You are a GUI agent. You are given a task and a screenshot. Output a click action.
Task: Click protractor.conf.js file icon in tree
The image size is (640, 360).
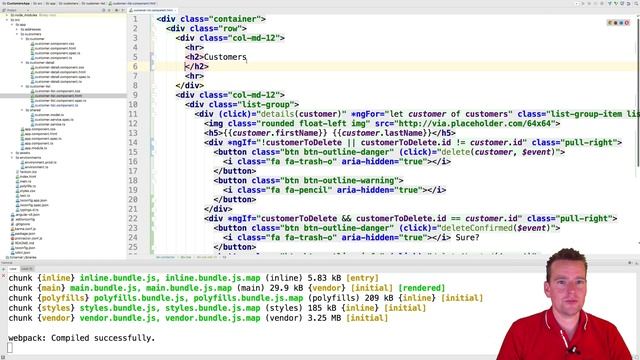12,238
